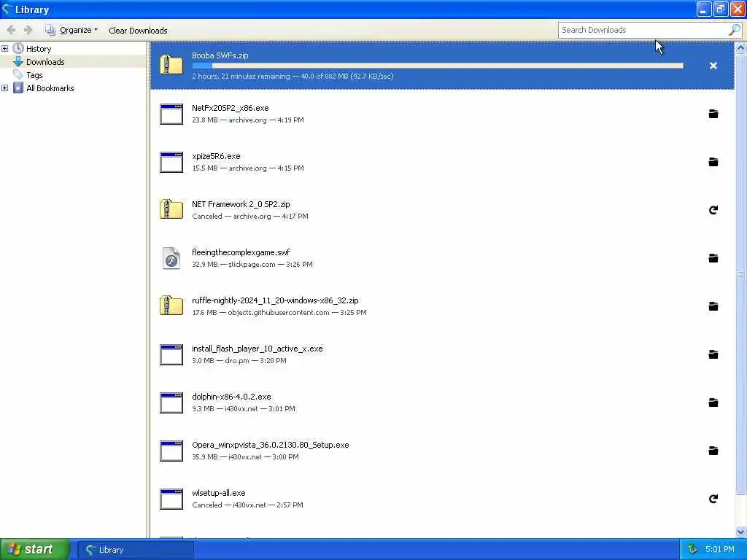Click the Clear Downloads button
This screenshot has width=747, height=560.
click(138, 31)
